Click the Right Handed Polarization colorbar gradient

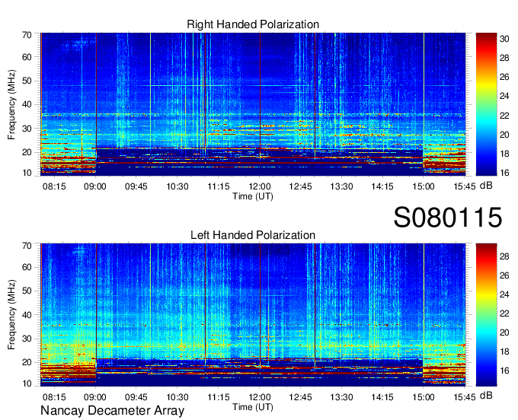pyautogui.click(x=486, y=104)
